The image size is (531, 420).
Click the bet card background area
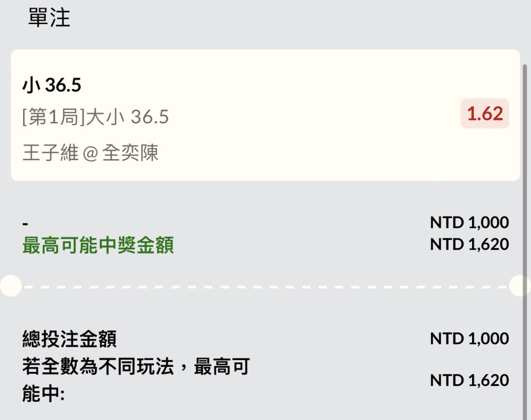tap(265, 115)
